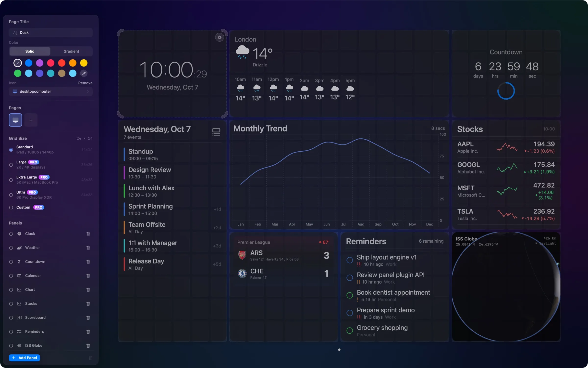This screenshot has width=588, height=368.
Task: Open the GOOGL stock row
Action: 506,168
